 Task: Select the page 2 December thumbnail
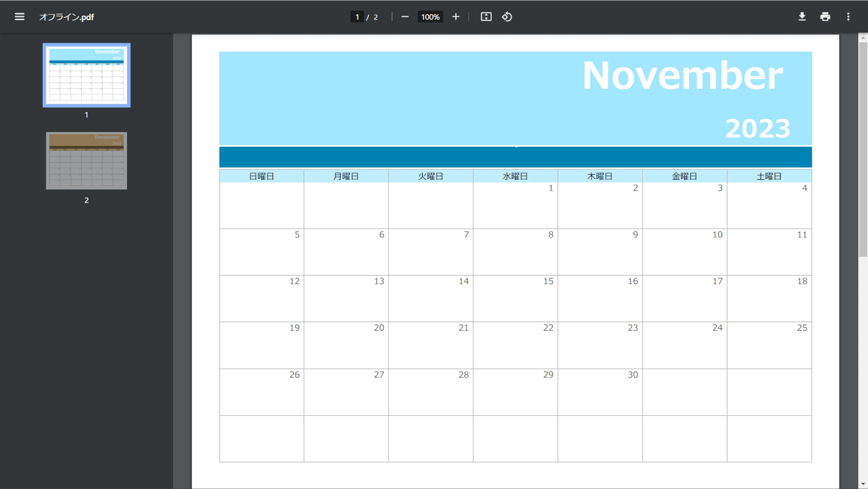[87, 161]
